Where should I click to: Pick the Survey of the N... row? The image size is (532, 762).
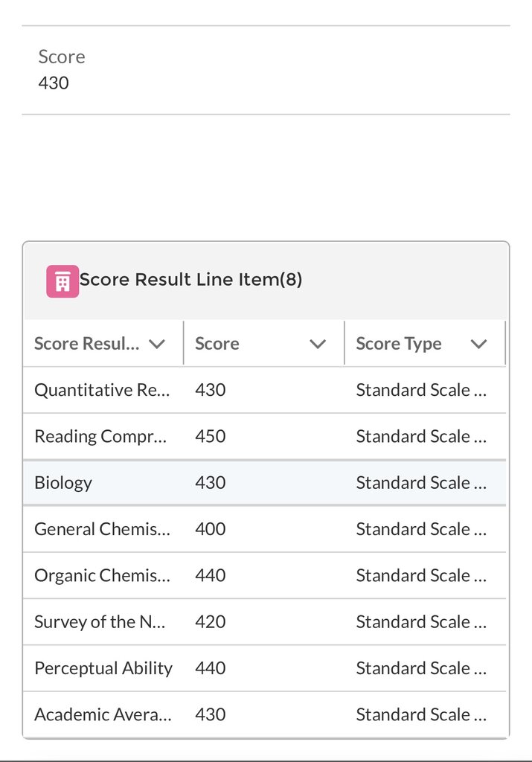(x=264, y=621)
